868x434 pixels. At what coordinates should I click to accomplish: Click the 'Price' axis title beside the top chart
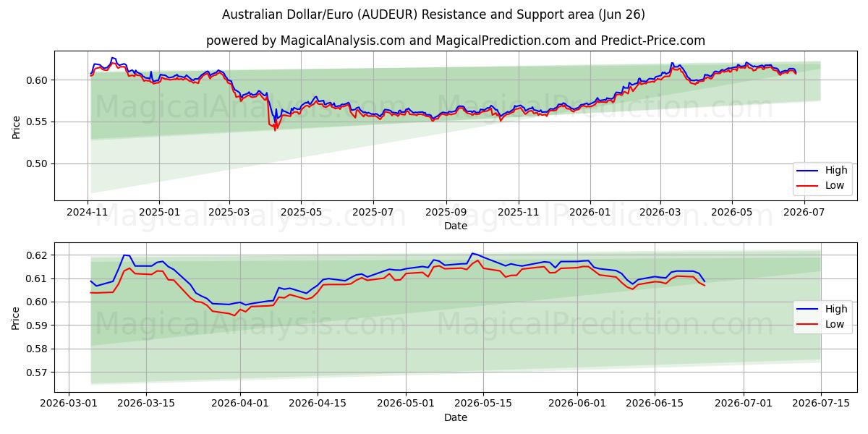click(x=16, y=126)
